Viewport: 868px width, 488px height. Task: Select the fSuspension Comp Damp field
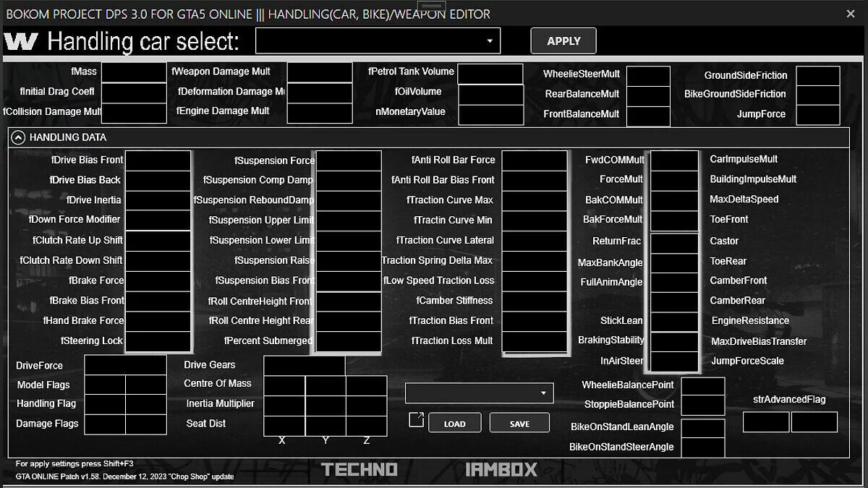[x=349, y=181]
